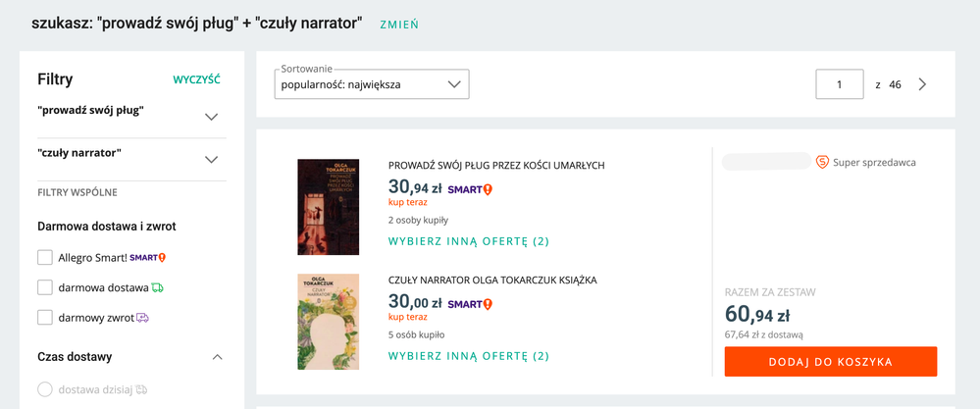Select the dostawa dzisiaj radio button
Screen dimensions: 980x409
[x=45, y=389]
